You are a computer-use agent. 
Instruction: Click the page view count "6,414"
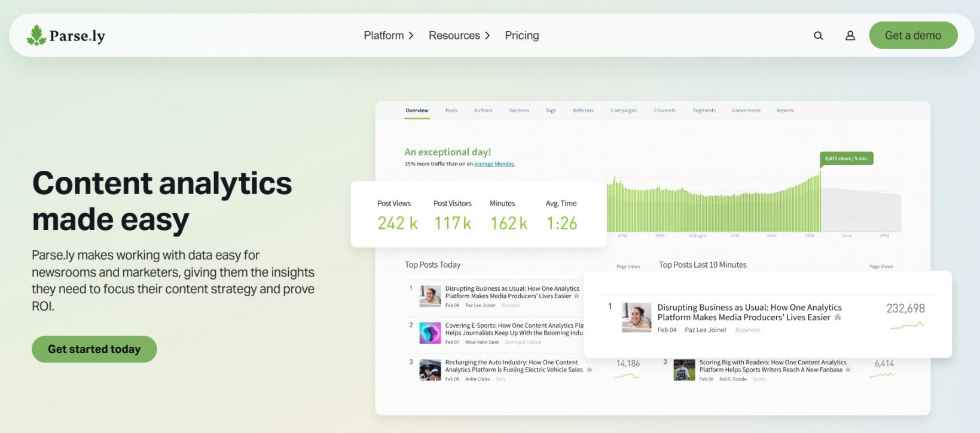[884, 363]
